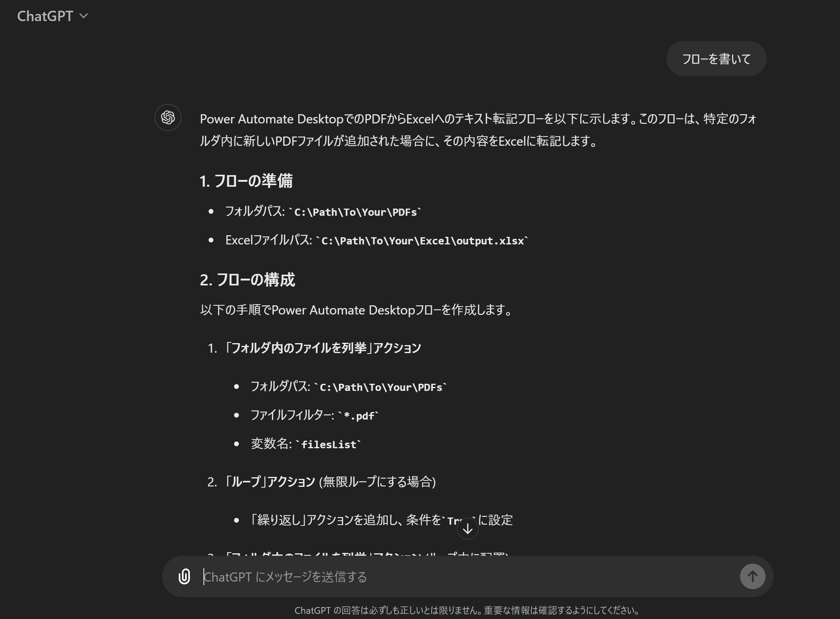Click the heading 2. フローの構成

(248, 280)
